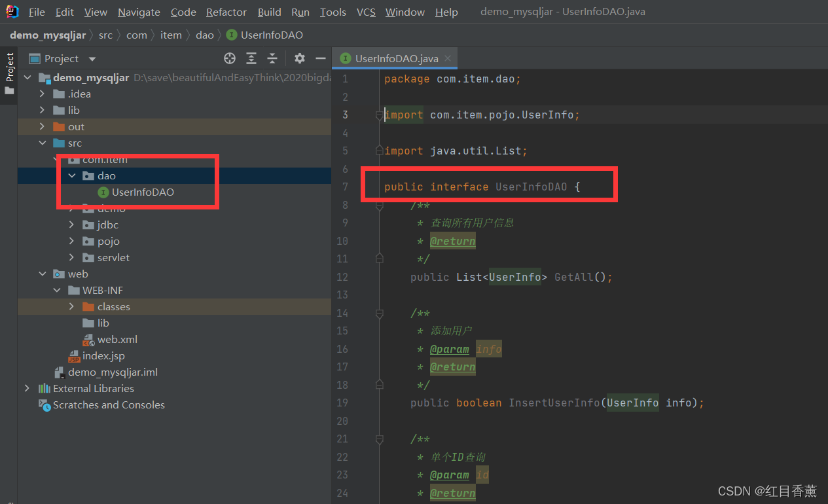Open the Tools menu
The height and width of the screenshot is (504, 828).
coord(333,12)
